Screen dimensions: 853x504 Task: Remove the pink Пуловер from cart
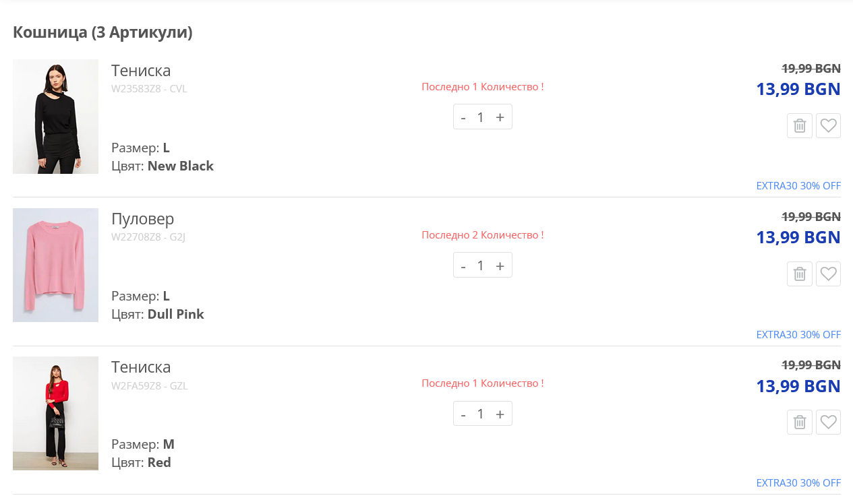point(799,274)
